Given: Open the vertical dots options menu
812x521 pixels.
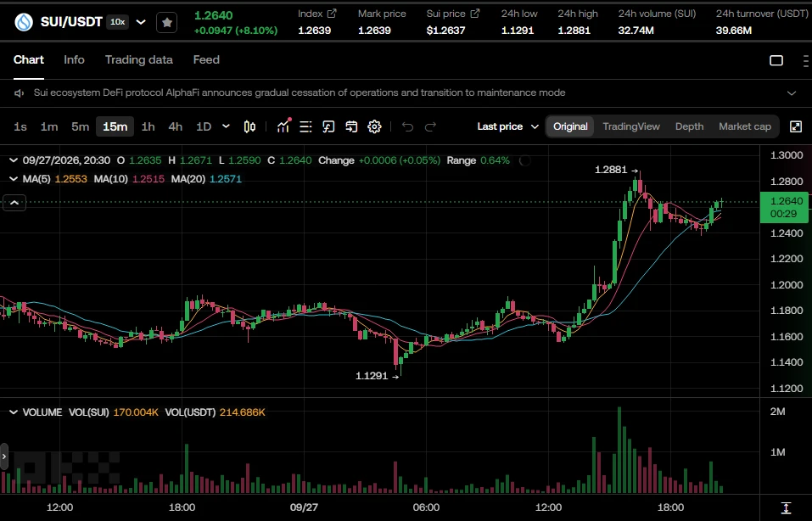Looking at the screenshot, I should point(806,60).
